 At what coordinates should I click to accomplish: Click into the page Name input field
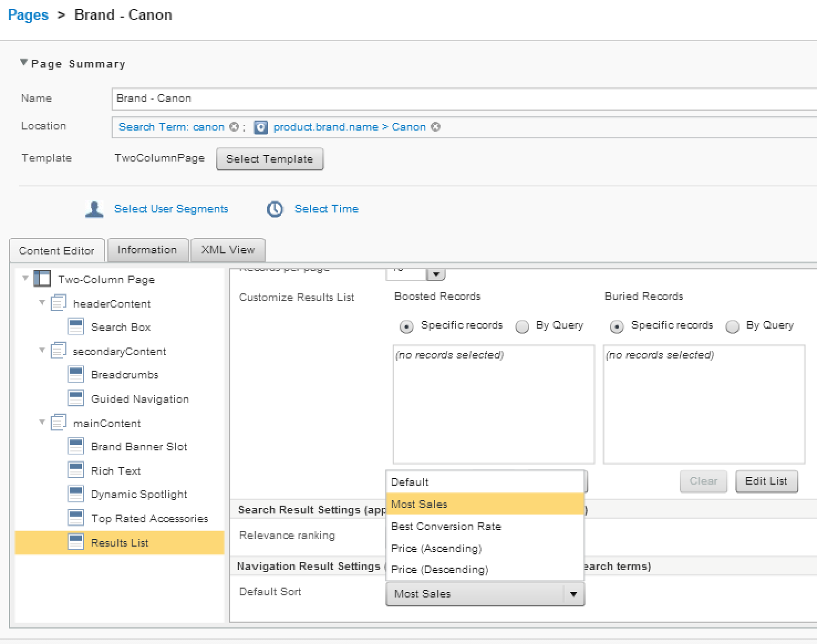(464, 98)
